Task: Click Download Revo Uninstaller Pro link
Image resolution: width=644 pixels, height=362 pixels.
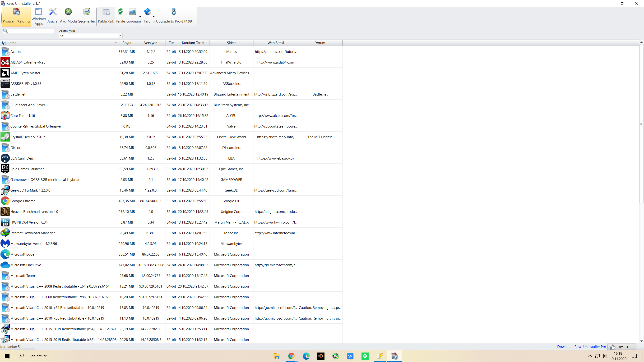Action: pyautogui.click(x=581, y=347)
